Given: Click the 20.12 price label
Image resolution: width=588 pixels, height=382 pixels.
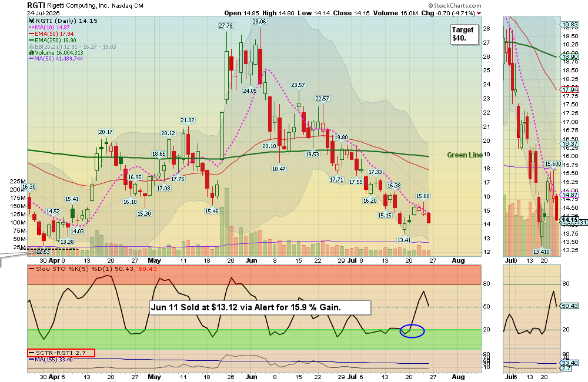Looking at the screenshot, I should point(168,133).
